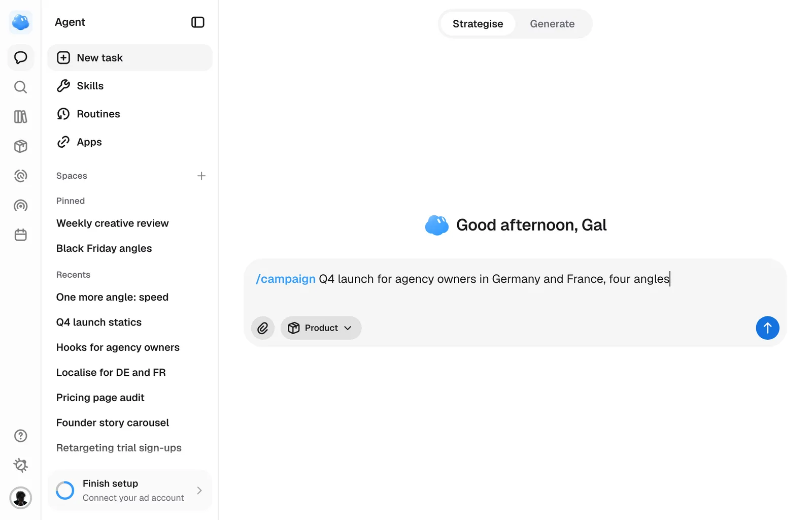Click the Skills wrench icon
The height and width of the screenshot is (520, 812).
(x=63, y=86)
